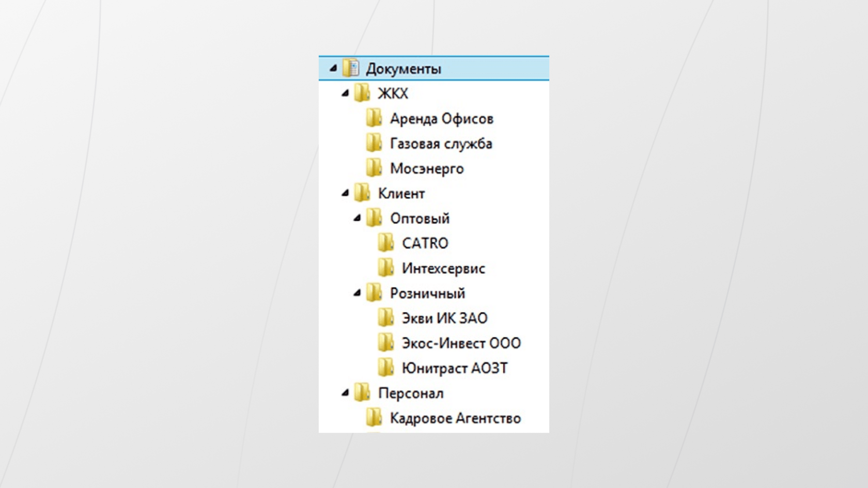Click the Интехсервис folder icon

click(x=386, y=268)
